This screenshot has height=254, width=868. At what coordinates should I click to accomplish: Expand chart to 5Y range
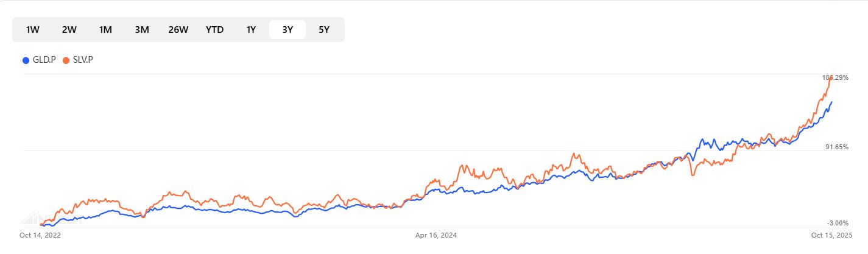pyautogui.click(x=324, y=30)
